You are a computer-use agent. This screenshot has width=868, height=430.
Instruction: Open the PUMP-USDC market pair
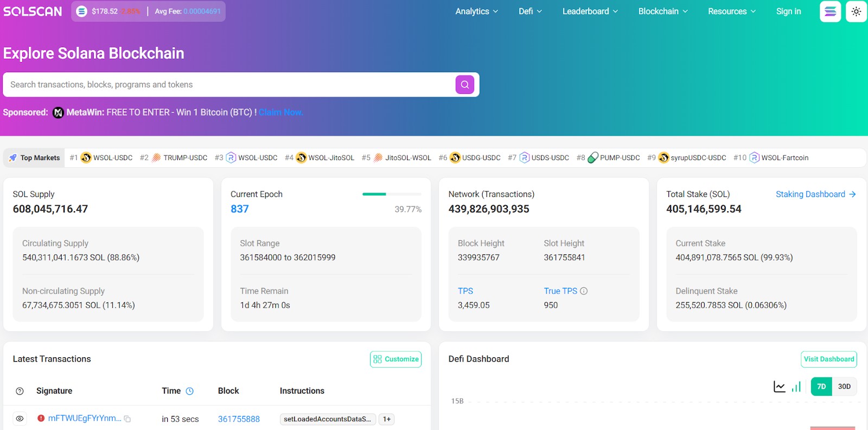click(x=620, y=158)
